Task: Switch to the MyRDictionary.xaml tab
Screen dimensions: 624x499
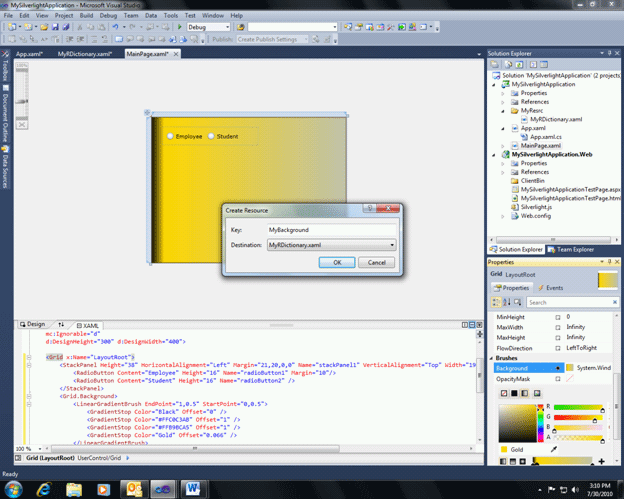Action: (x=83, y=52)
